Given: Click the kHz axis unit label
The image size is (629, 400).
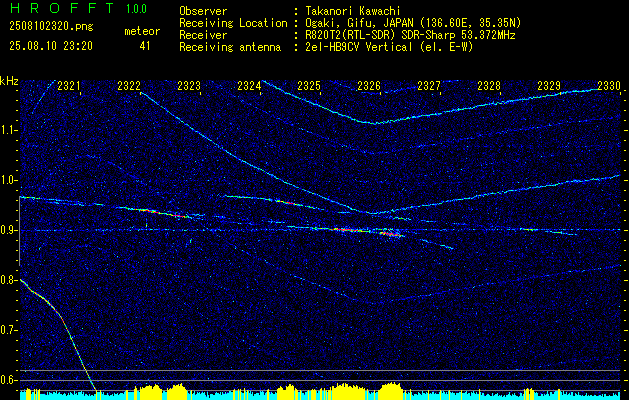Looking at the screenshot, I should pyautogui.click(x=9, y=81).
